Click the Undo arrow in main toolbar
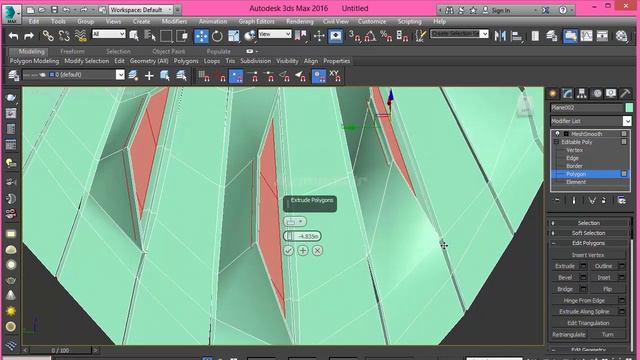640x360 pixels. tap(13, 36)
